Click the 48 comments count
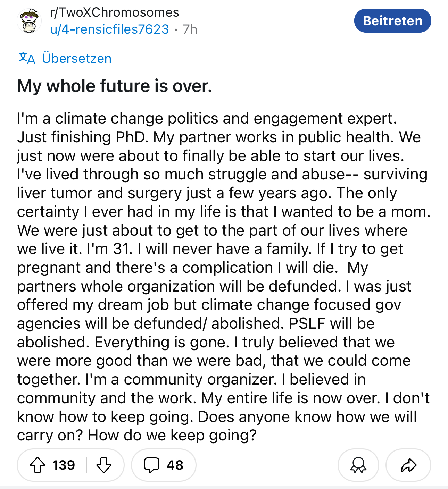This screenshot has height=489, width=448. (x=175, y=465)
